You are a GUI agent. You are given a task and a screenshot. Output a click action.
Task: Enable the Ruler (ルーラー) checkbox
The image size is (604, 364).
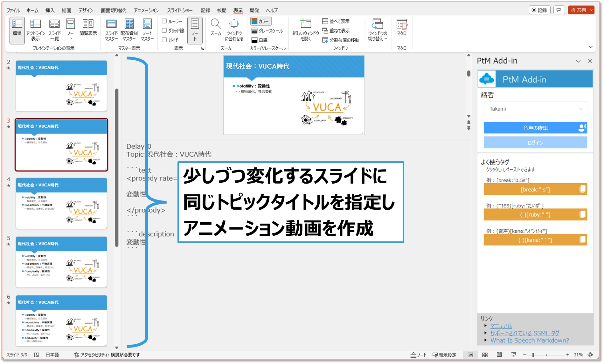point(164,21)
